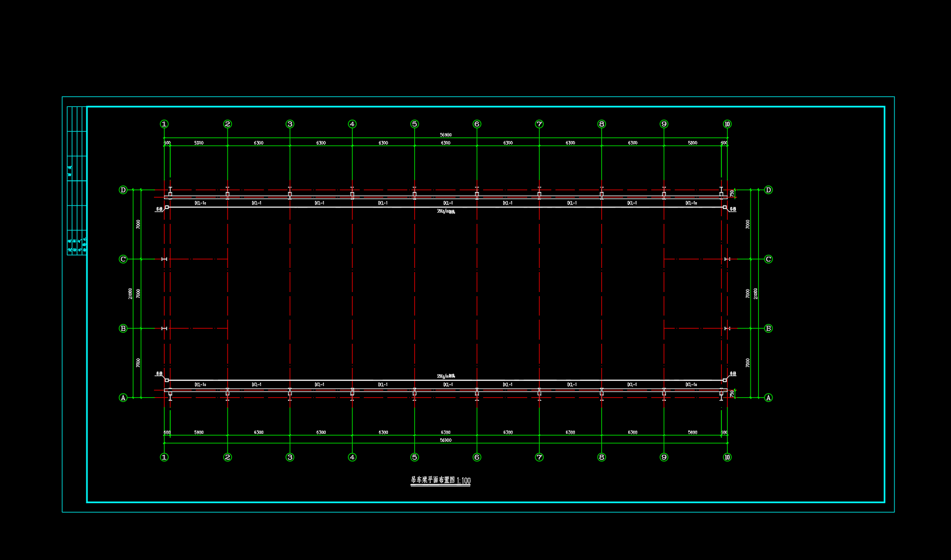This screenshot has width=951, height=560.
Task: Select upper DCL-1a beam label between axes 9 and 10
Action: 691,203
